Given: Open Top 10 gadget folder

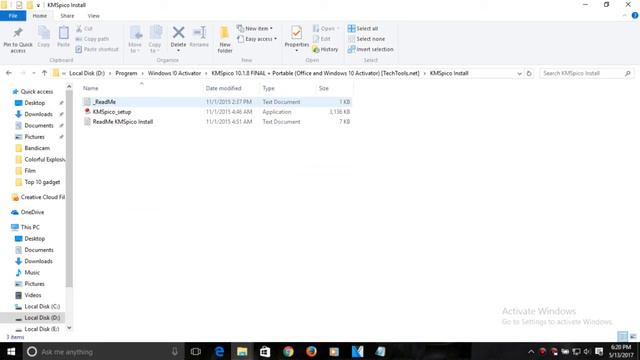Looking at the screenshot, I should (42, 182).
